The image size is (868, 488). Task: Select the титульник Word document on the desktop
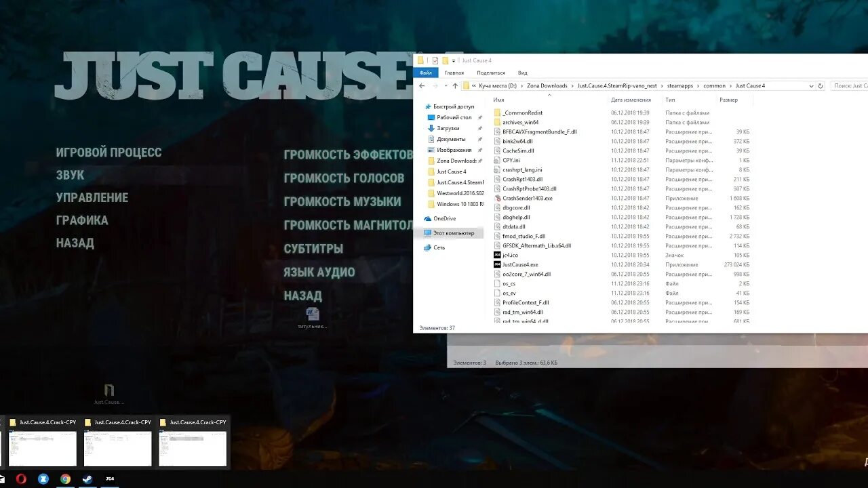313,317
